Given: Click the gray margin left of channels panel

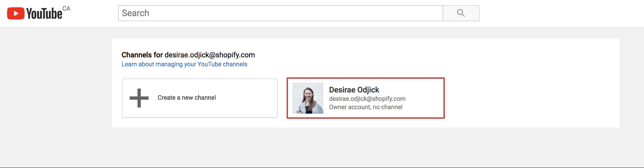Looking at the screenshot, I should [x=55, y=84].
